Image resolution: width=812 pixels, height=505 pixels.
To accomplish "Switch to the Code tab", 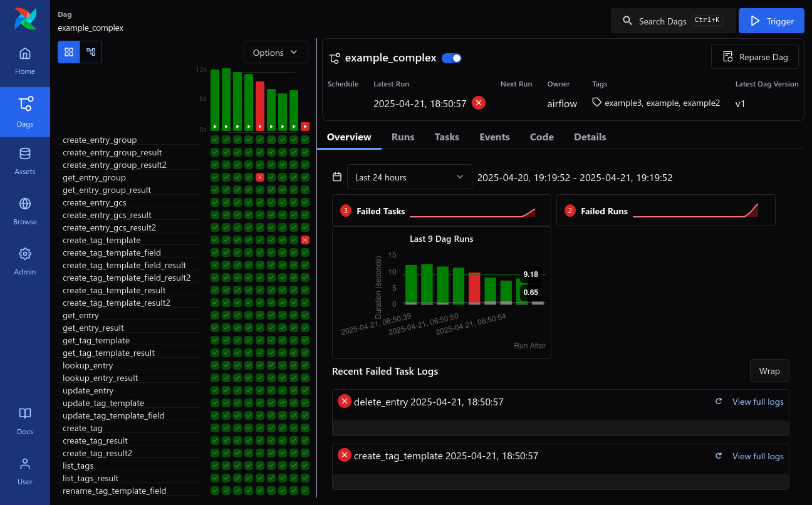I will pos(541,137).
